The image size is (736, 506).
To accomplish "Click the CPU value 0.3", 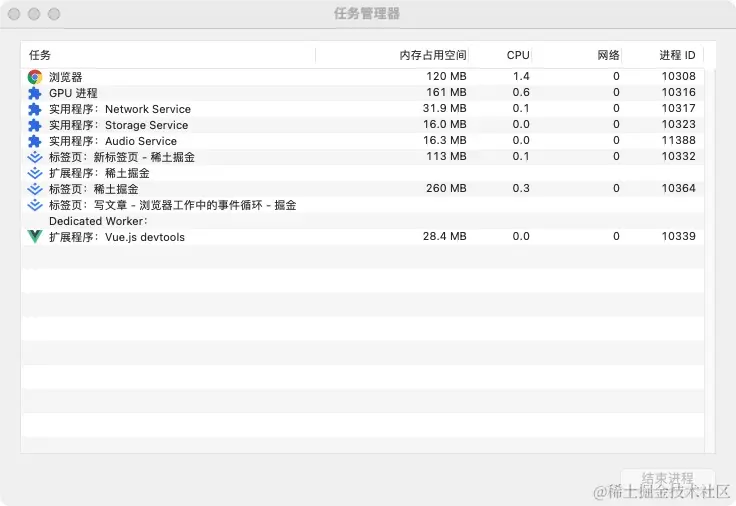I will coord(521,188).
